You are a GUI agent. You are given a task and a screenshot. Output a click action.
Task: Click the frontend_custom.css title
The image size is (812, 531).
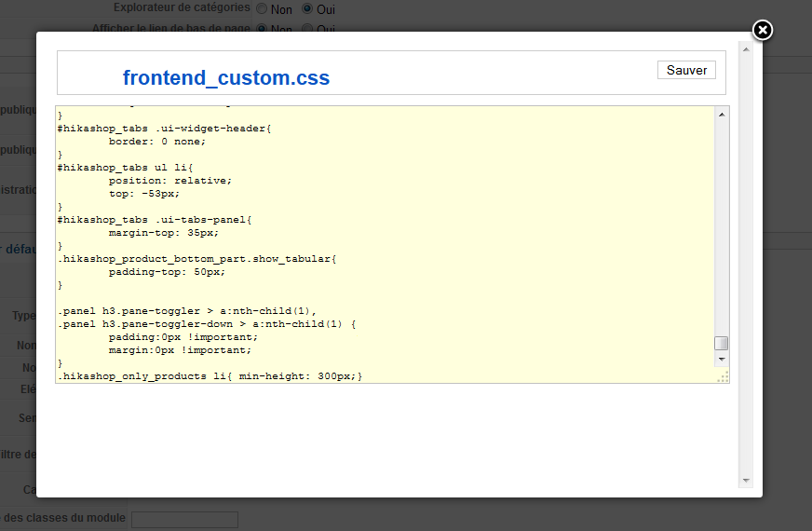225,77
